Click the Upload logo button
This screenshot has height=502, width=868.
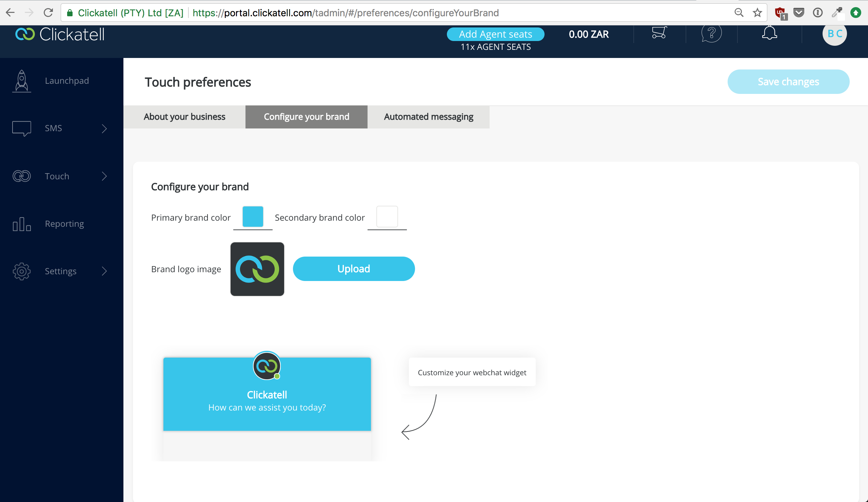pos(353,269)
